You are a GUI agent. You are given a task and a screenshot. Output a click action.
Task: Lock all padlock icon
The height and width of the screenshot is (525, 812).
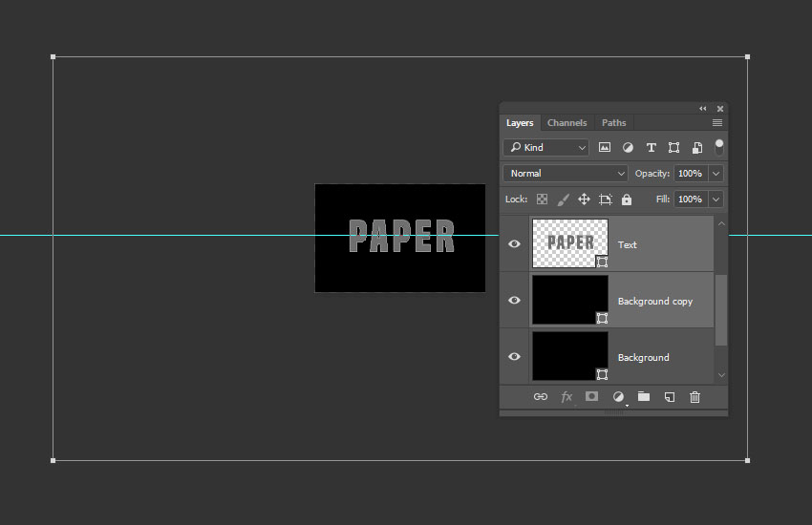pyautogui.click(x=627, y=199)
